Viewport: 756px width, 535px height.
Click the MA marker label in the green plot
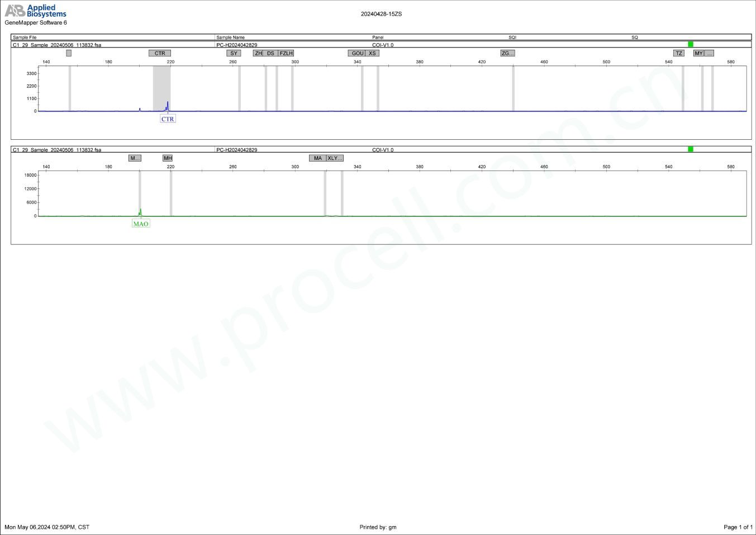(317, 158)
